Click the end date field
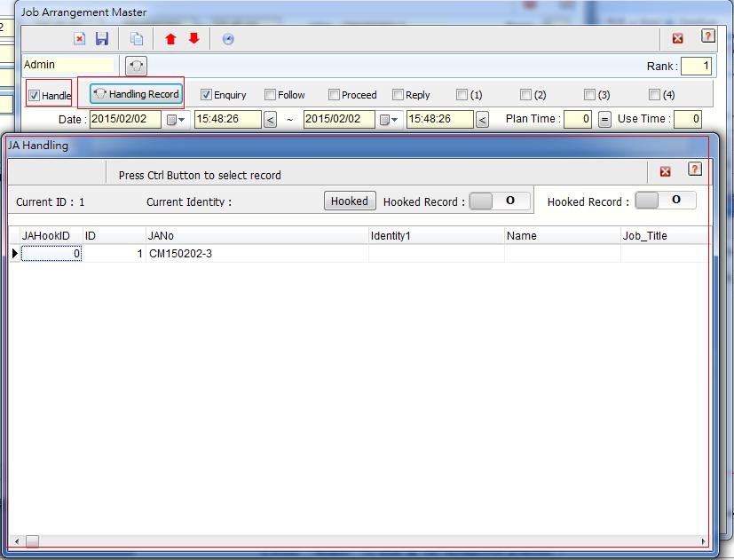Screen dimensions: 734x560 [x=339, y=119]
